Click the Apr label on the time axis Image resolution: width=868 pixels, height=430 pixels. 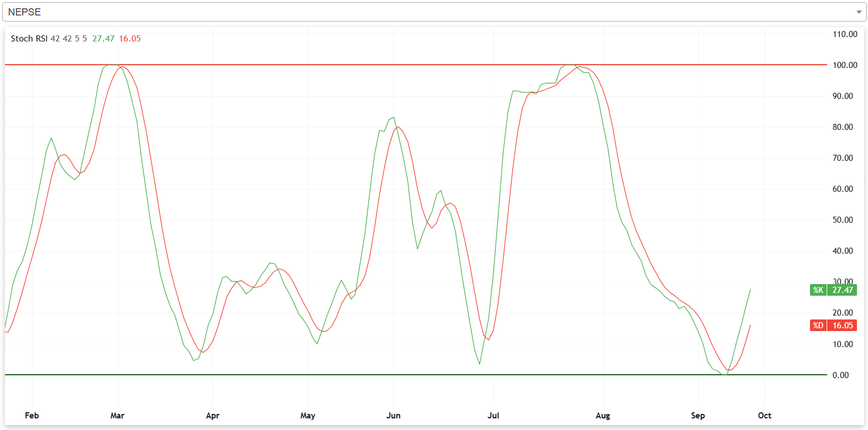(213, 416)
